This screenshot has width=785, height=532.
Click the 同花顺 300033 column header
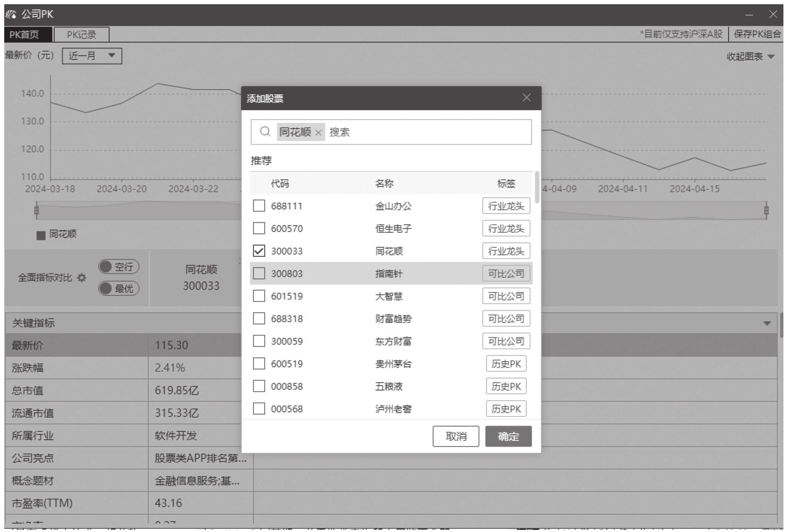(x=201, y=278)
